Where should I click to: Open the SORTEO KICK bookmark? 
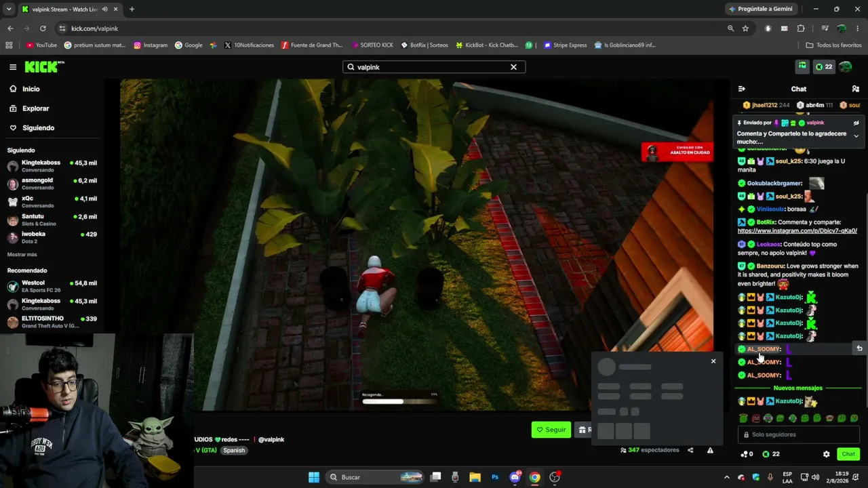point(372,45)
